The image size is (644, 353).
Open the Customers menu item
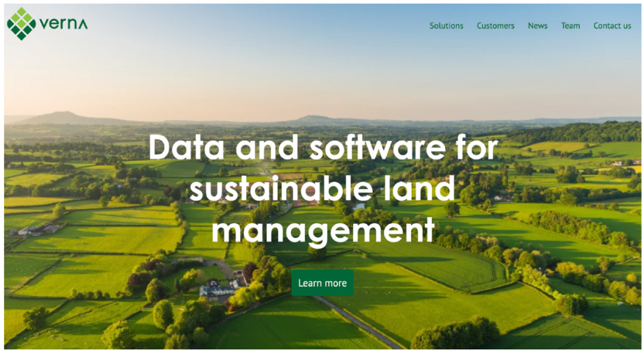pyautogui.click(x=496, y=26)
